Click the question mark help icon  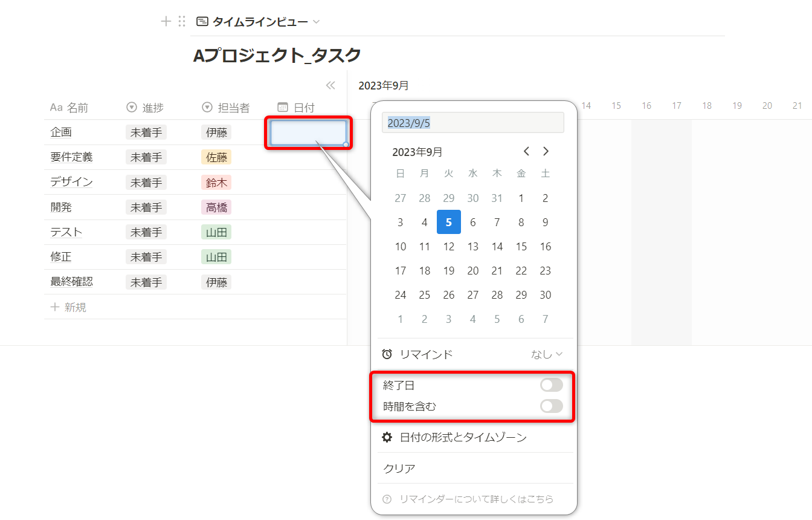[387, 499]
